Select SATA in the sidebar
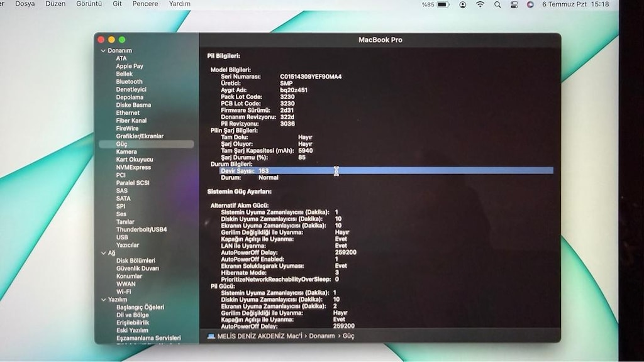The image size is (644, 362). pos(123,199)
